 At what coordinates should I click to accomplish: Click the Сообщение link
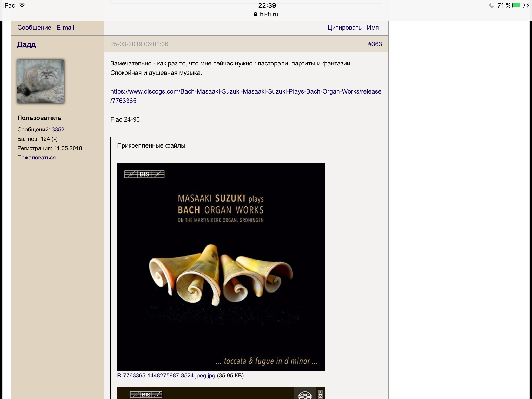[x=34, y=28]
